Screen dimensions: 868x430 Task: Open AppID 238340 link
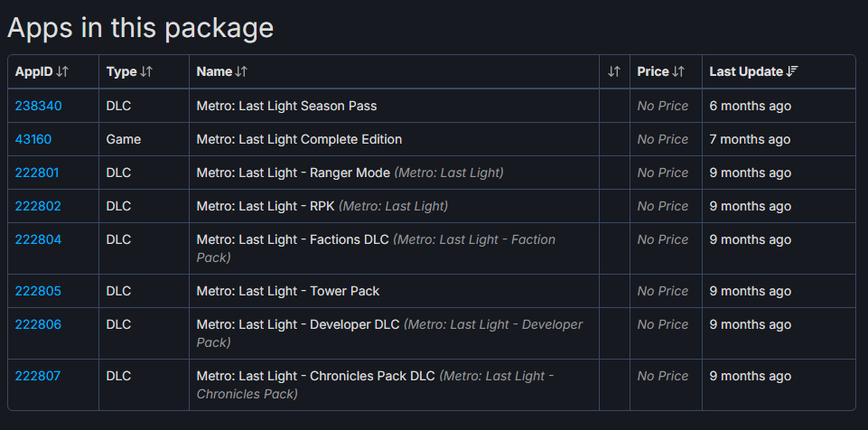pyautogui.click(x=38, y=106)
